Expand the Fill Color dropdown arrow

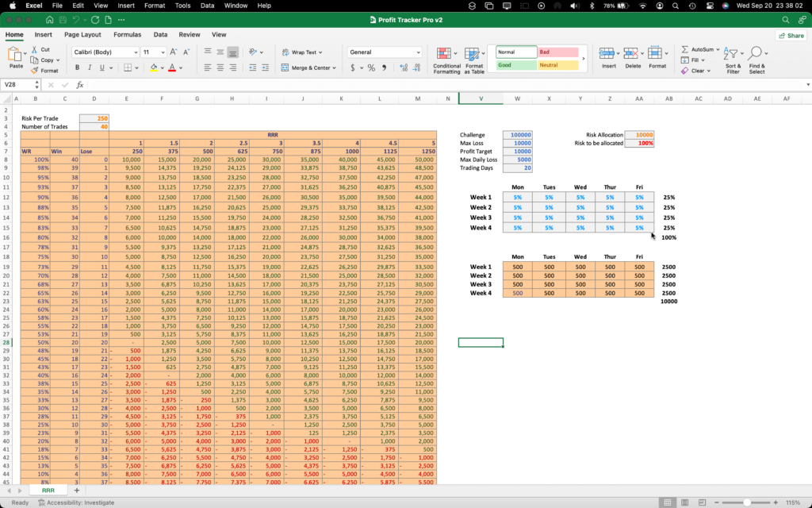click(x=163, y=66)
